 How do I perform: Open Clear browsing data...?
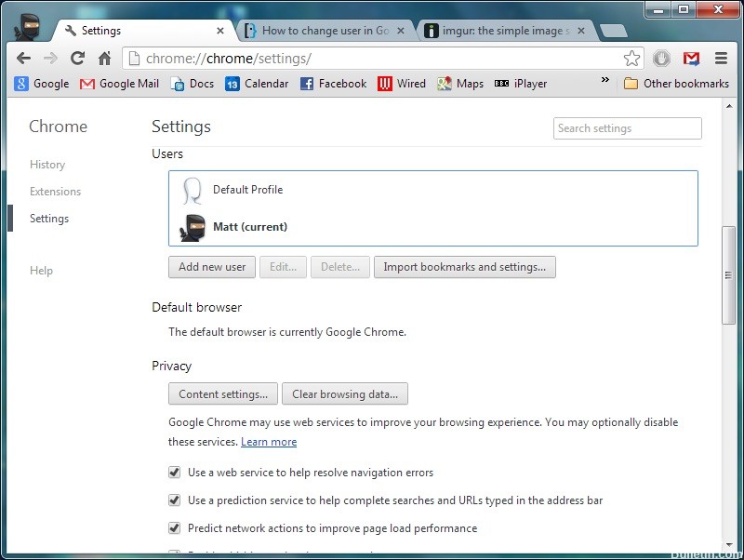(x=345, y=393)
